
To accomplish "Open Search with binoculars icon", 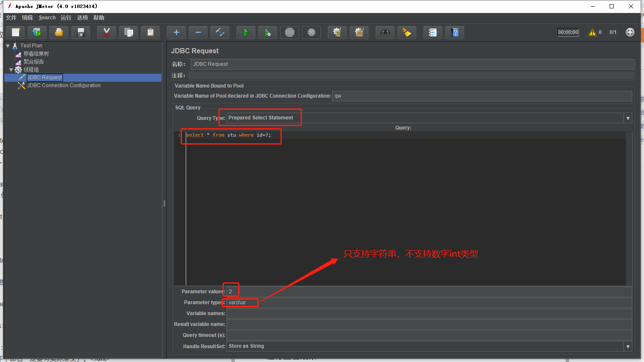I will click(x=385, y=32).
